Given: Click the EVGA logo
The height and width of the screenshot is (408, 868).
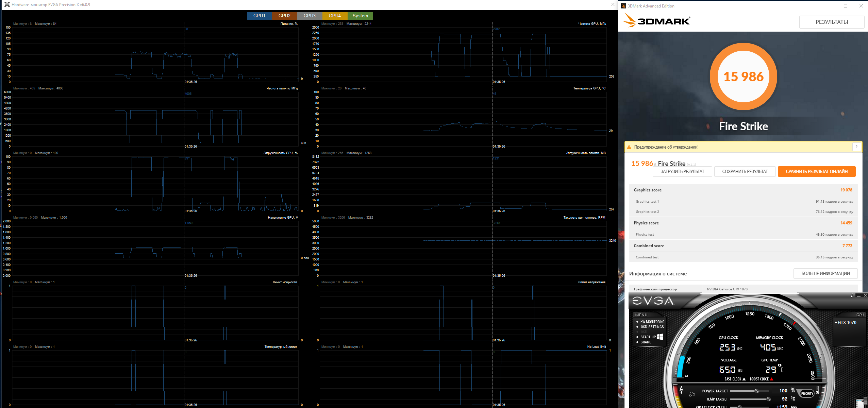Looking at the screenshot, I should click(653, 301).
